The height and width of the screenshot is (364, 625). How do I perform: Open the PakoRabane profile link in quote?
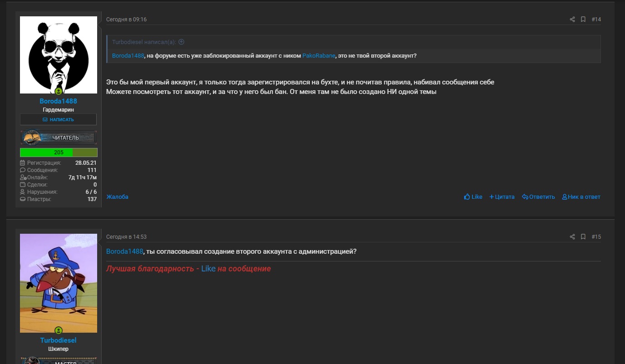pos(319,56)
